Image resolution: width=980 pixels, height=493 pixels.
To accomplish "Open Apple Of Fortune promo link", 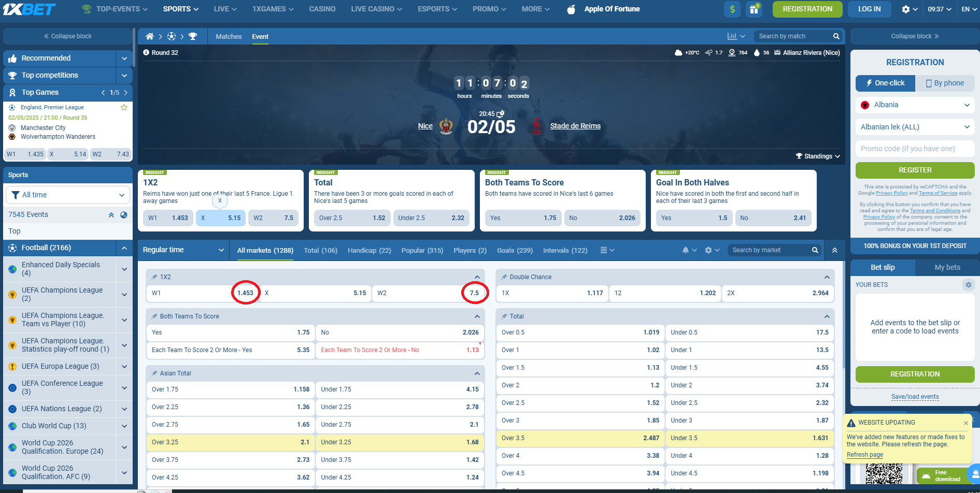I will 603,9.
